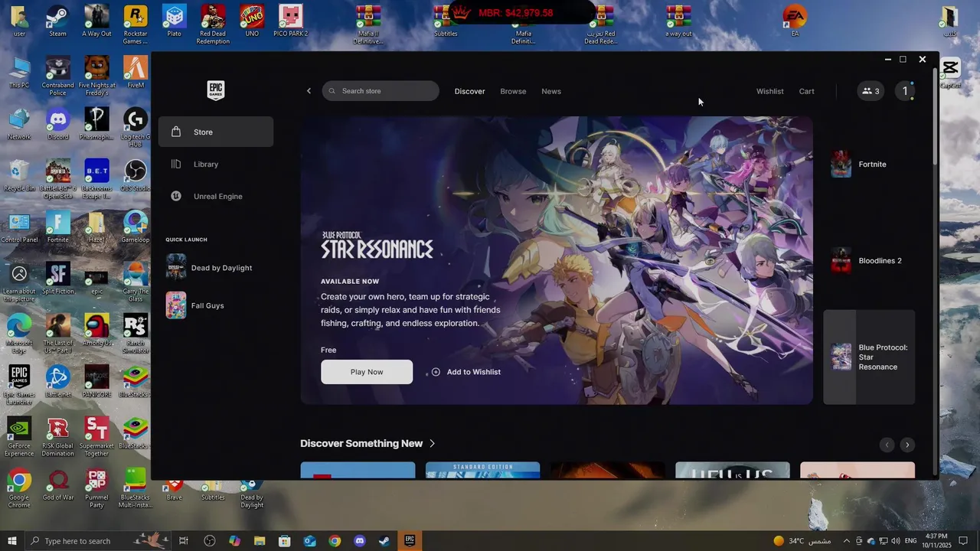This screenshot has height=551, width=980.
Task: Select the Steam desktop shortcut
Action: click(x=57, y=21)
